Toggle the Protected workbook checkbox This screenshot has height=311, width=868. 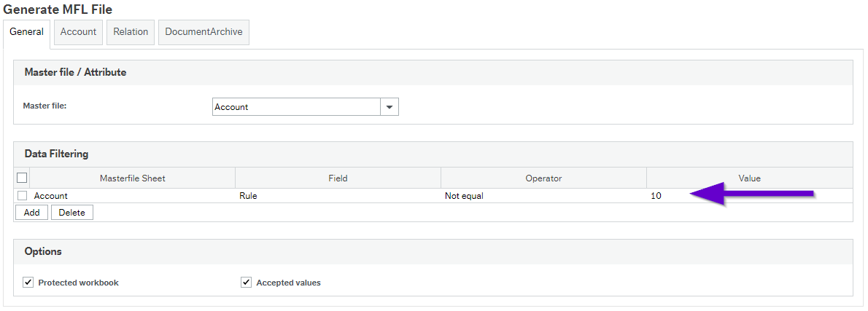28,283
